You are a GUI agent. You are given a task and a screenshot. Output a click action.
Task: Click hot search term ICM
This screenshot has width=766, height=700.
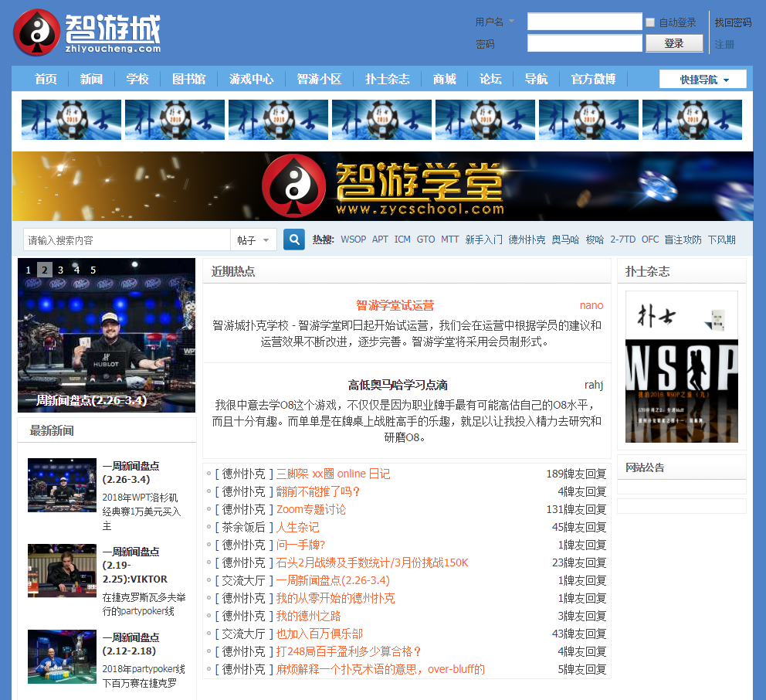click(x=402, y=240)
